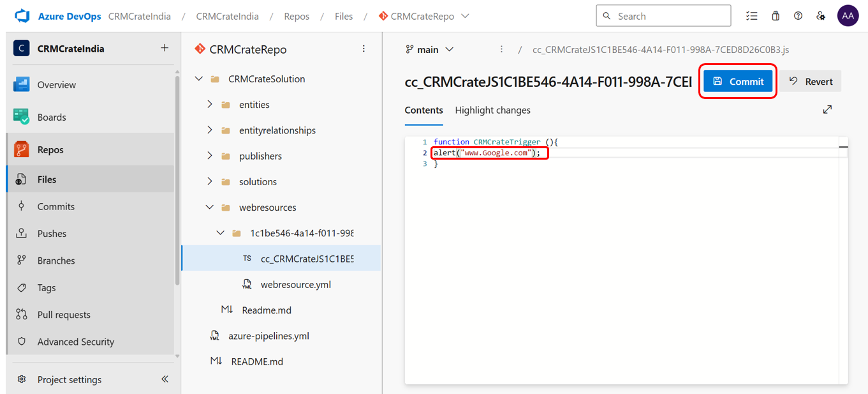Click the Revert button
868x394 pixels.
pyautogui.click(x=811, y=82)
